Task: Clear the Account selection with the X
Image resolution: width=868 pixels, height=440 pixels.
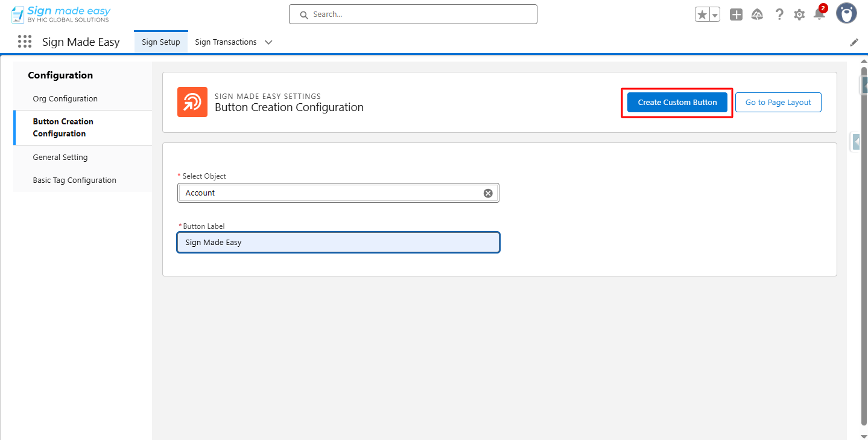Action: click(488, 193)
